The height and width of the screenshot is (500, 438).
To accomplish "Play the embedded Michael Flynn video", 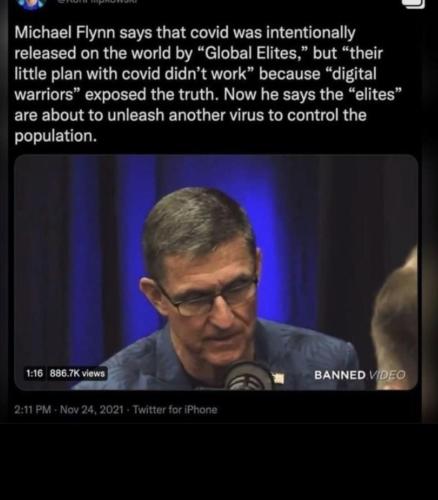I will 216,272.
